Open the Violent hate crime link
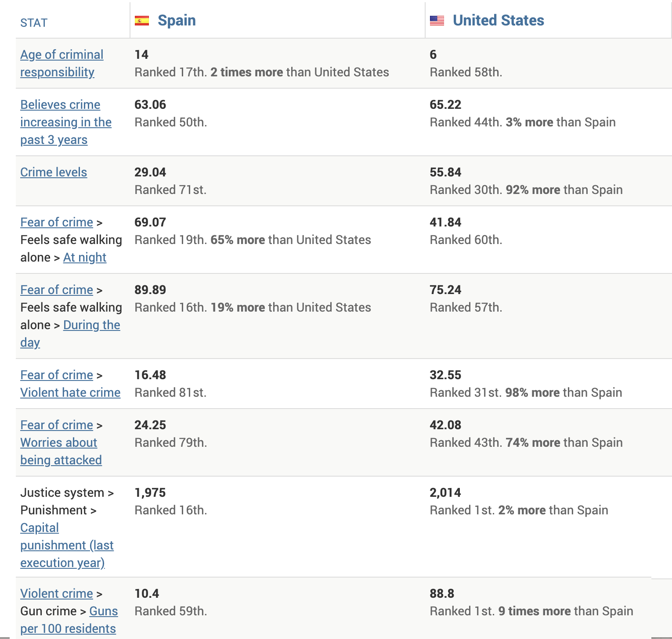 coord(70,392)
